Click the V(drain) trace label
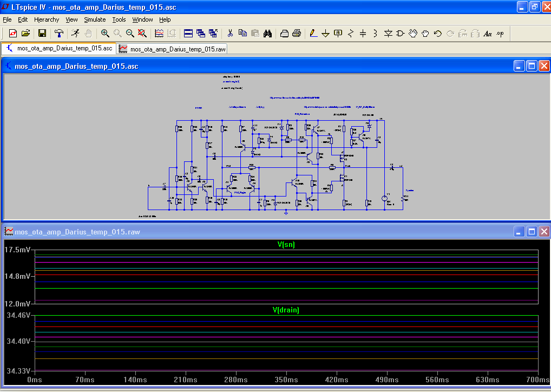Viewport: 551px width, 392px height. click(286, 310)
